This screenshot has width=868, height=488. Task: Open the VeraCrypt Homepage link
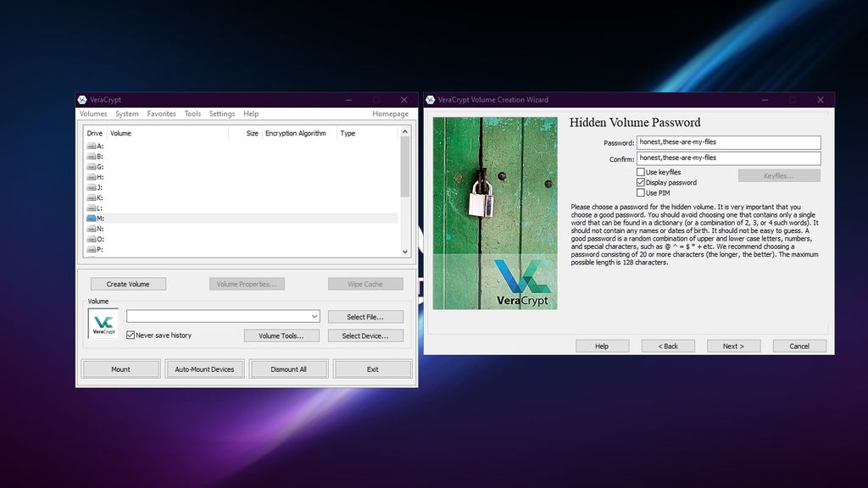tap(390, 113)
